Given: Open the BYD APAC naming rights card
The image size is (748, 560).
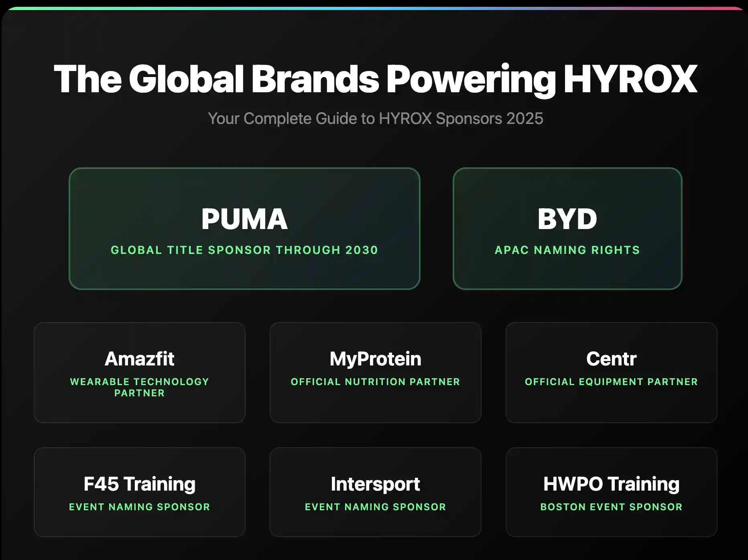Looking at the screenshot, I should pyautogui.click(x=567, y=229).
